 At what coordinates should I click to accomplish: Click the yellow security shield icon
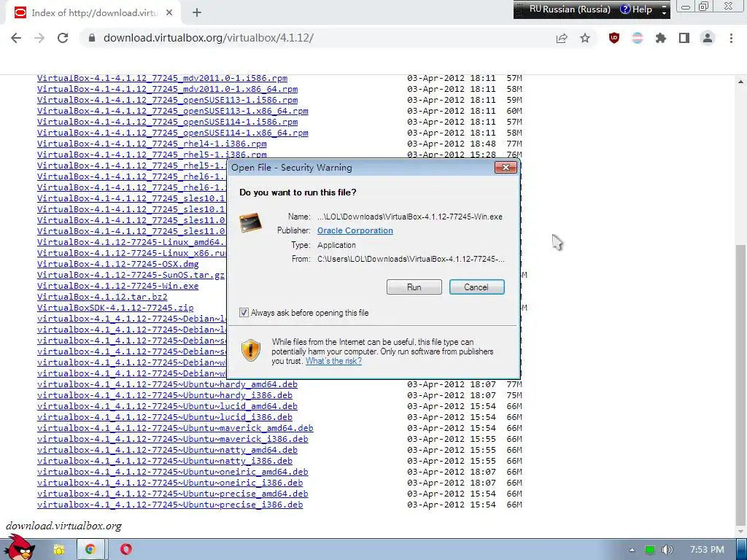tap(251, 351)
